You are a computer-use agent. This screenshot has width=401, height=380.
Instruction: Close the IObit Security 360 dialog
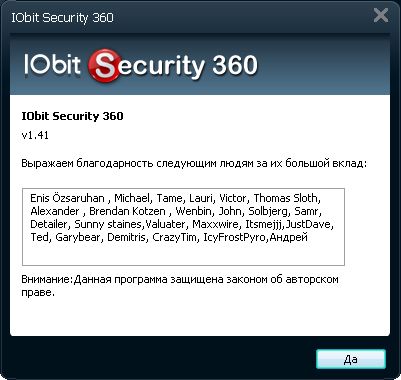pyautogui.click(x=381, y=15)
